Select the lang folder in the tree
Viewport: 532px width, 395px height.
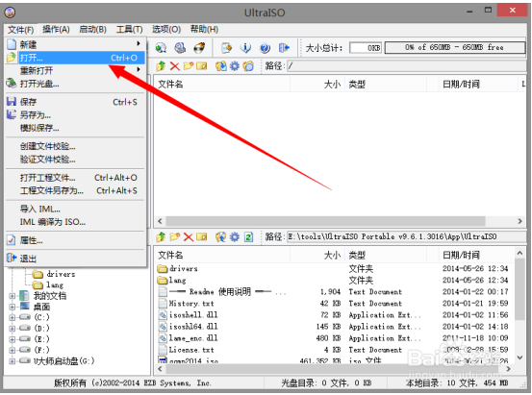(x=48, y=285)
